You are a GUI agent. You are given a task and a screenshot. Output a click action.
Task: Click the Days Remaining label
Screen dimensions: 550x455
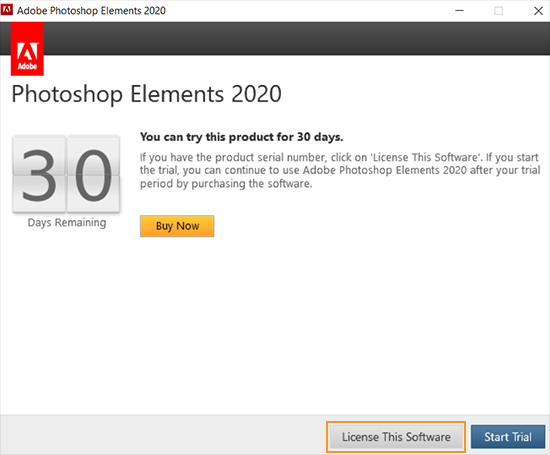tap(67, 222)
